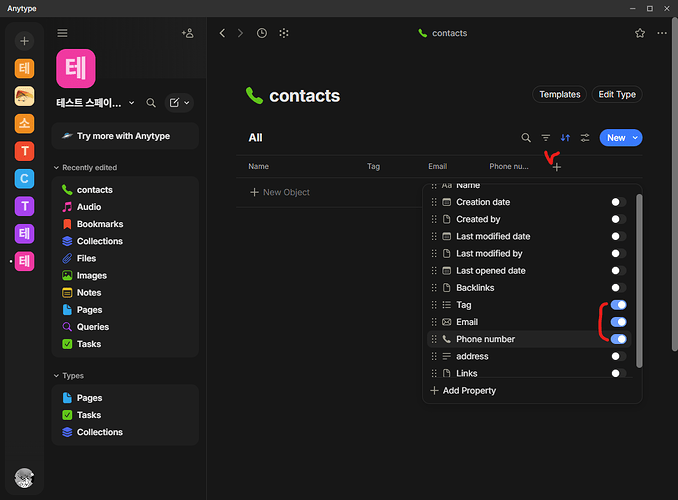Add a column with the plus icon

(x=557, y=167)
